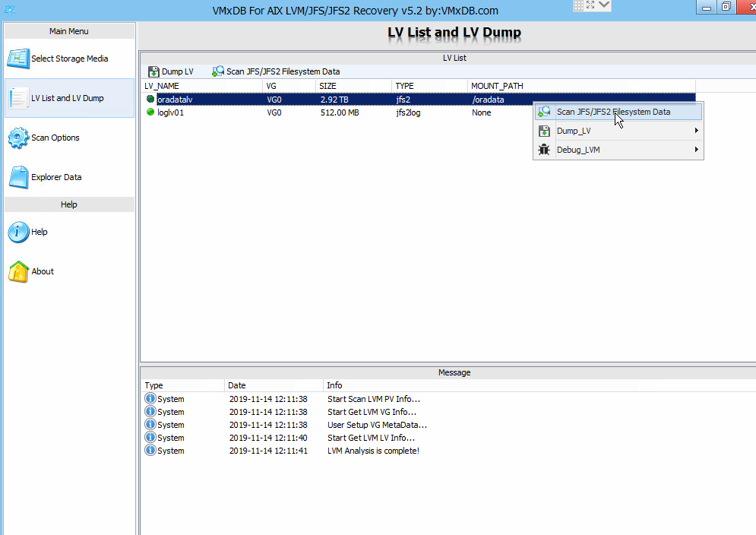Click the jfs2log type cell
This screenshot has height=535, width=756.
(x=408, y=113)
